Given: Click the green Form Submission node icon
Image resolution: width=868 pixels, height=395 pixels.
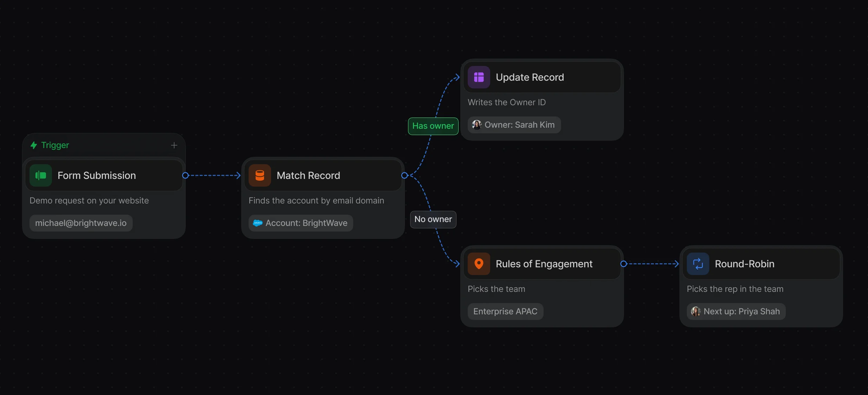Looking at the screenshot, I should [41, 175].
